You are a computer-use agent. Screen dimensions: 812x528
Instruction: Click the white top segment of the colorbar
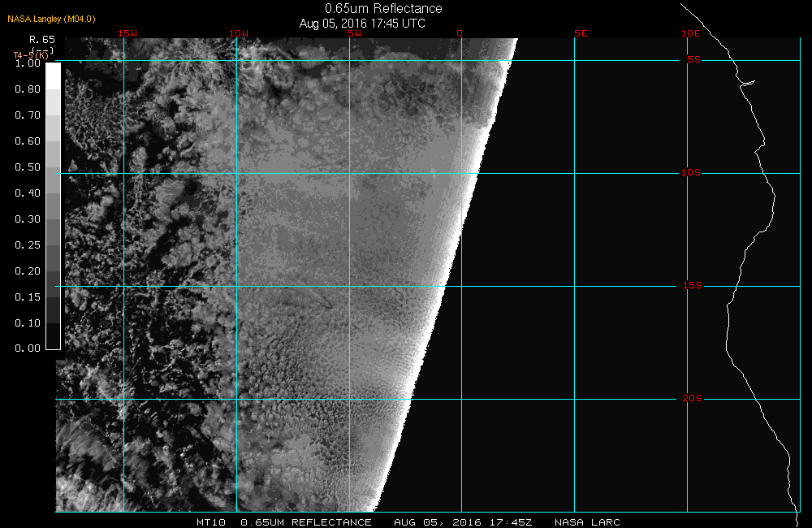point(54,76)
